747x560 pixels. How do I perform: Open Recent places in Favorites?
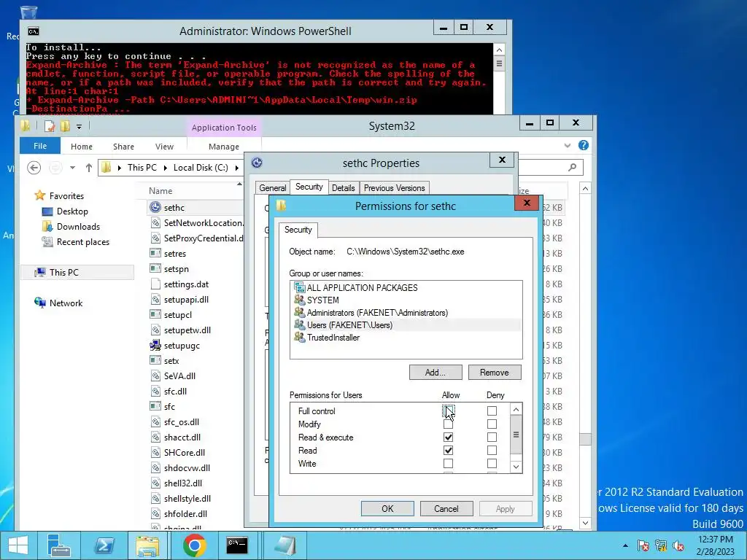point(83,242)
